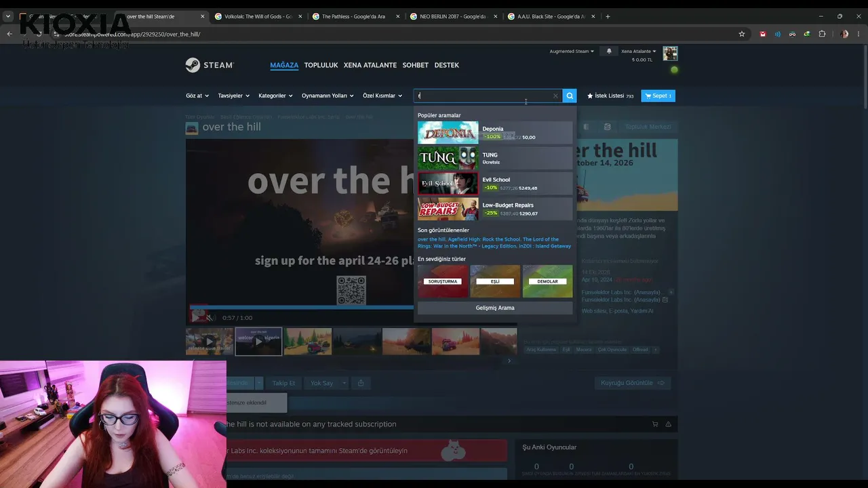868x488 pixels.
Task: Click the cart icon in subscription bar
Action: 655,424
